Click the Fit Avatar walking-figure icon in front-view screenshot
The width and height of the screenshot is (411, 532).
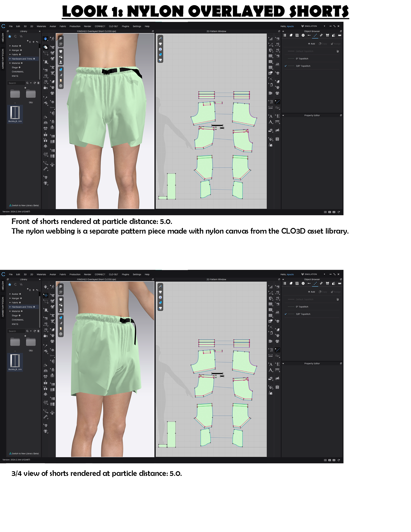[52, 39]
